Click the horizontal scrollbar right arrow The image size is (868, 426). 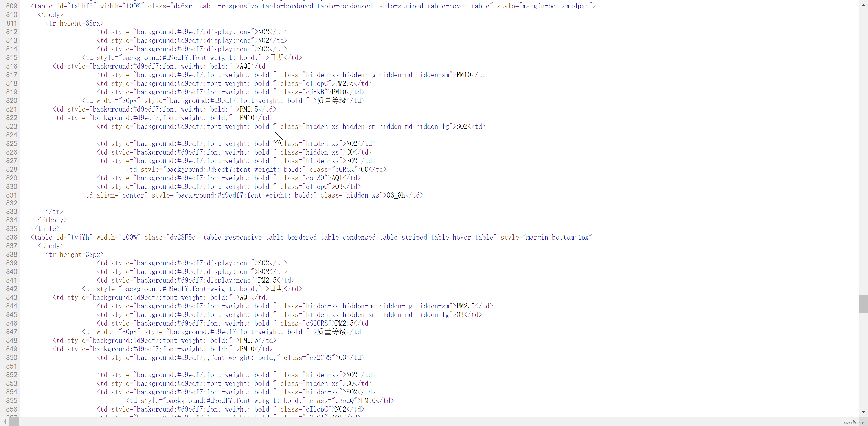[x=854, y=422]
